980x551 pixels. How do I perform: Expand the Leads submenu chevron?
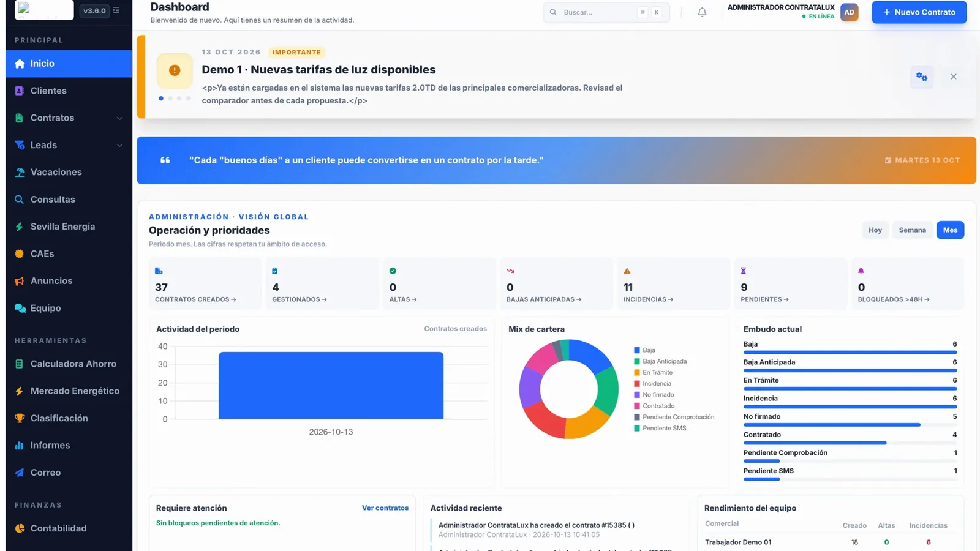119,145
